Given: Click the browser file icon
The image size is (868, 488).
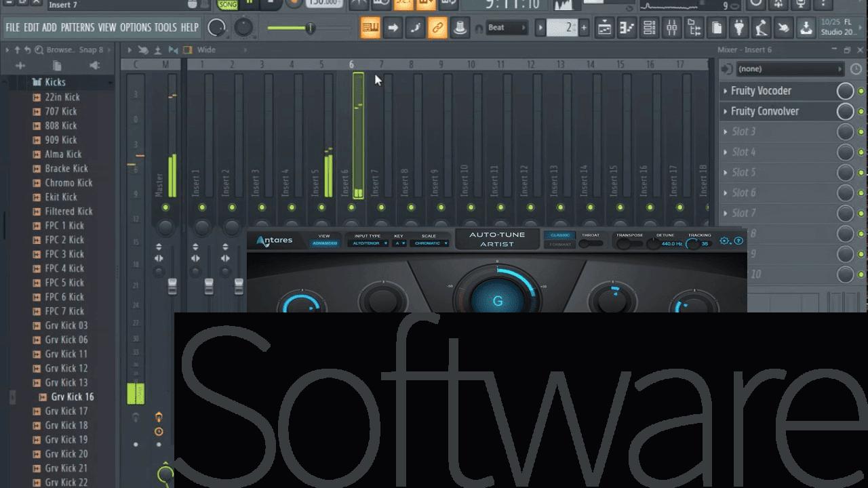Looking at the screenshot, I should pos(58,66).
